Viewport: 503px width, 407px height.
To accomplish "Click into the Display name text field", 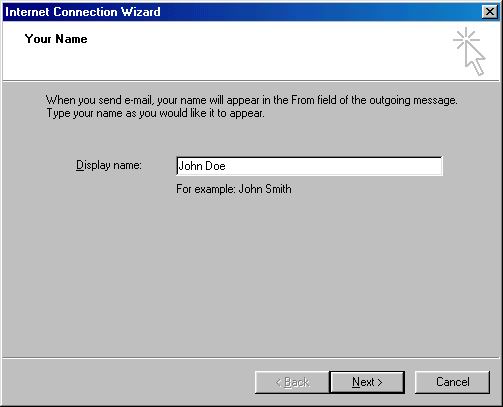I will (x=309, y=166).
